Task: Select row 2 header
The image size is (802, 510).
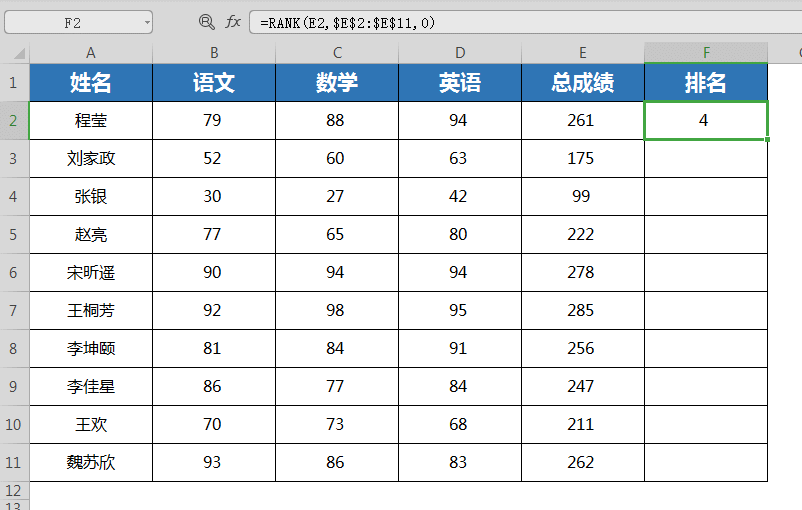Action: (x=14, y=121)
